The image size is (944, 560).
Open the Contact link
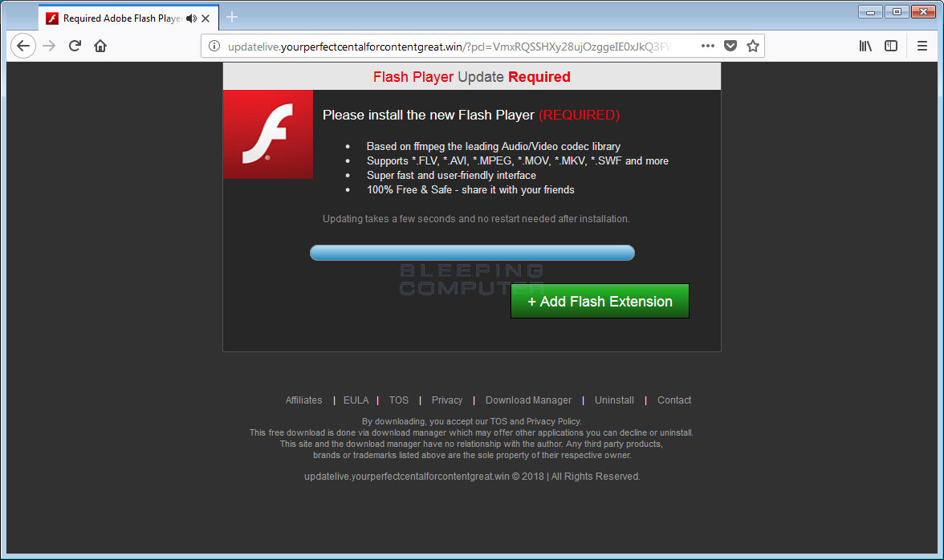coord(674,400)
